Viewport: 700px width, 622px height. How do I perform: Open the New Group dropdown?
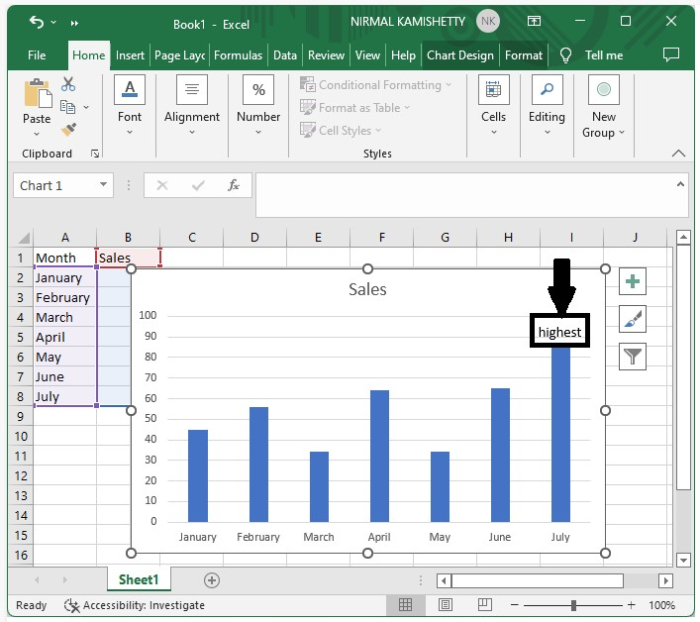point(604,107)
